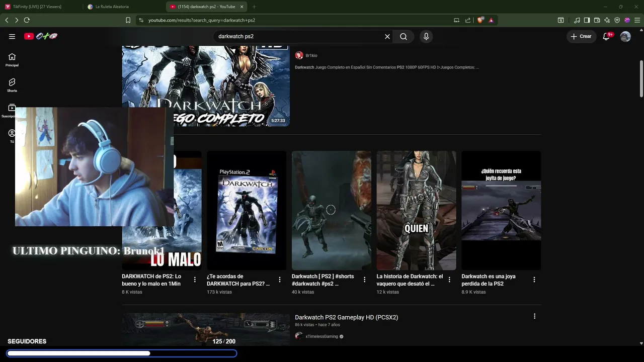Click the Br1kio channel avatar
This screenshot has height=362, width=644.
[x=299, y=55]
